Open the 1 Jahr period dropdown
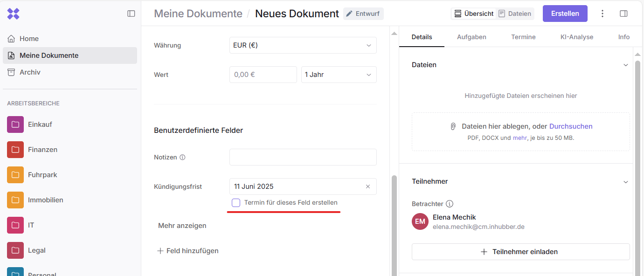Viewport: 644px width, 276px height. 339,75
